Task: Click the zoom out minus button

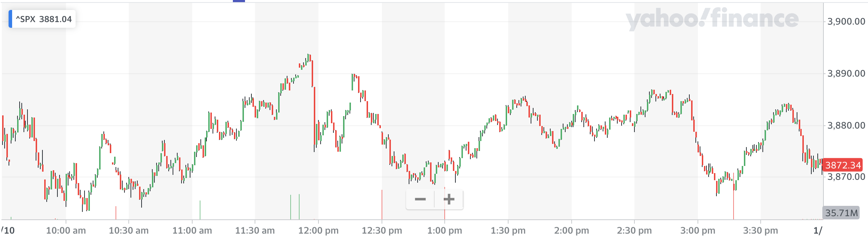Action: point(420,199)
